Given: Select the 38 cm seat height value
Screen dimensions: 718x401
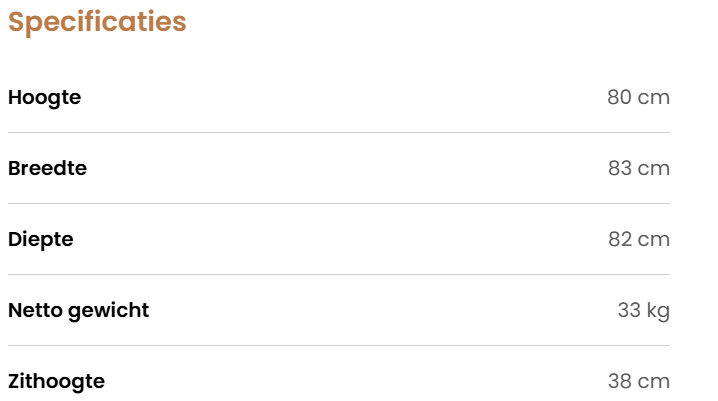Looking at the screenshot, I should click(638, 382).
